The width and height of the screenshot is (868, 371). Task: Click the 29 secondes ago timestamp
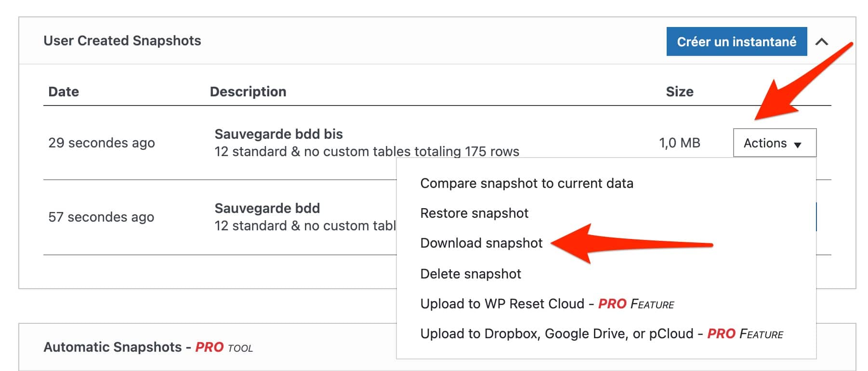click(102, 143)
